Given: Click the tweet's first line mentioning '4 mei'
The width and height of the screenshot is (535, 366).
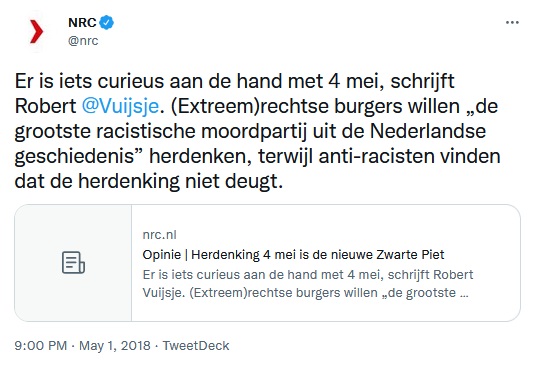Looking at the screenshot, I should (x=235, y=81).
